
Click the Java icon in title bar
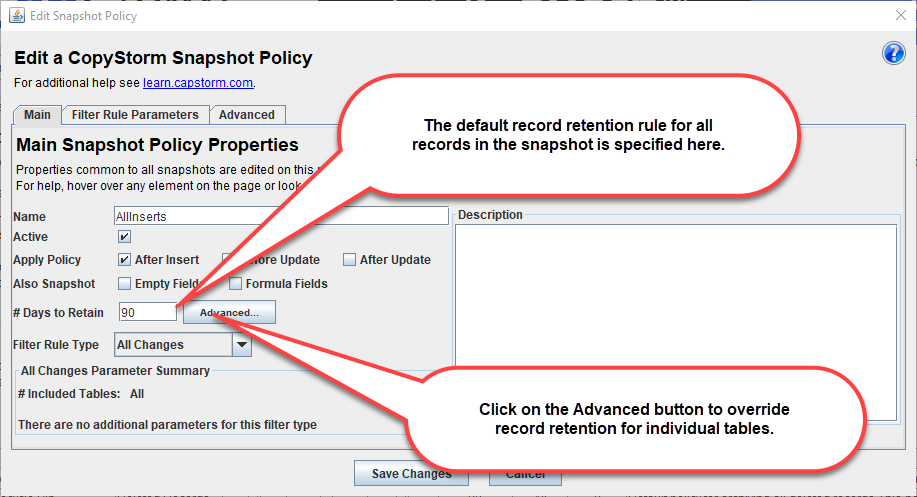pyautogui.click(x=16, y=15)
